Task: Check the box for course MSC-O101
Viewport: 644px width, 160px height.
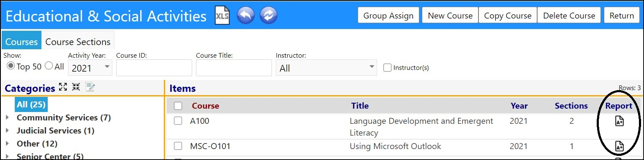Action: pyautogui.click(x=178, y=146)
